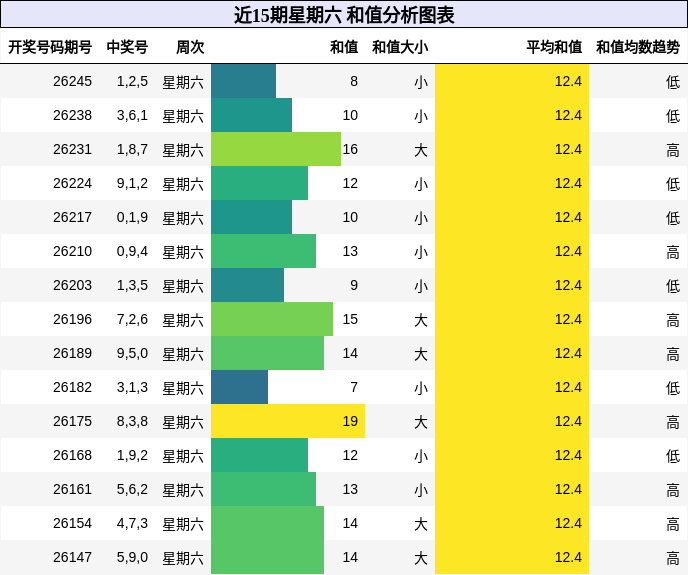Click the yellow sum bar for 26175
Viewport: 688px width, 575px height.
[x=288, y=421]
